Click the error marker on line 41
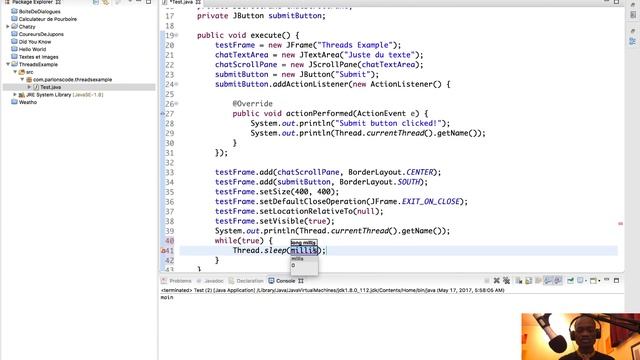 163,251
